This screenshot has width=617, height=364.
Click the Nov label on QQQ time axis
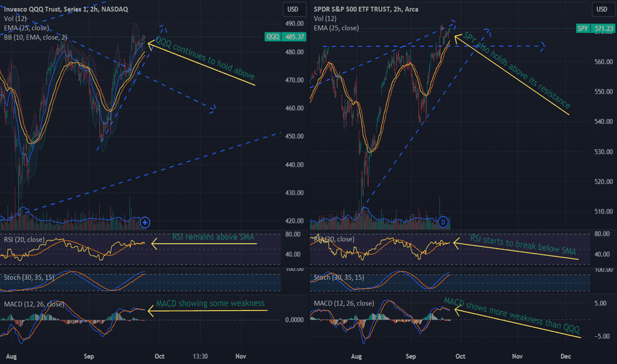[240, 356]
